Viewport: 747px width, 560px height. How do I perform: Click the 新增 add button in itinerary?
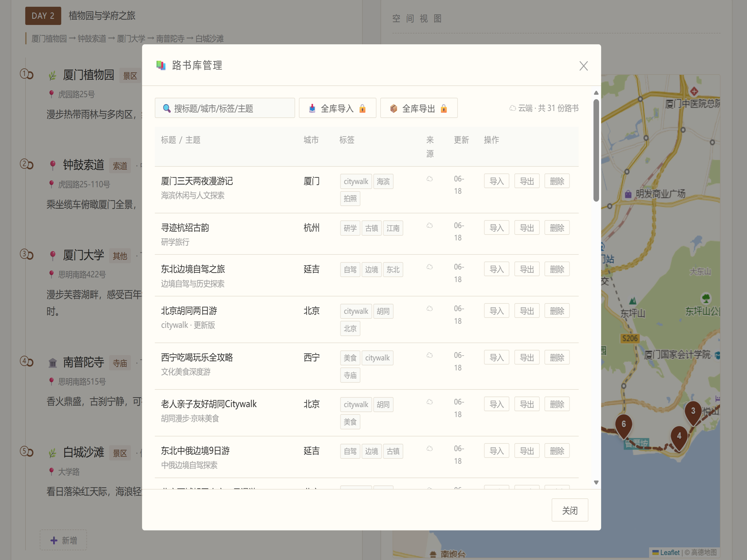point(63,540)
